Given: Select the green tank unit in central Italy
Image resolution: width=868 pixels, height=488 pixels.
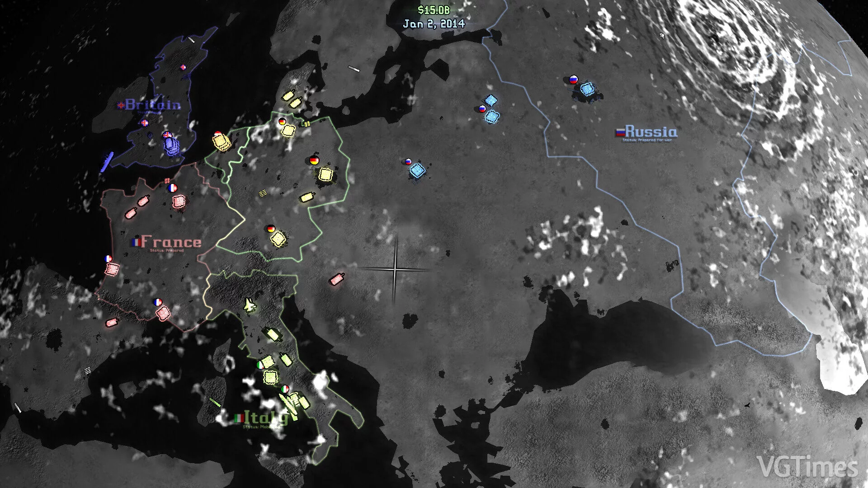Looking at the screenshot, I should [273, 335].
